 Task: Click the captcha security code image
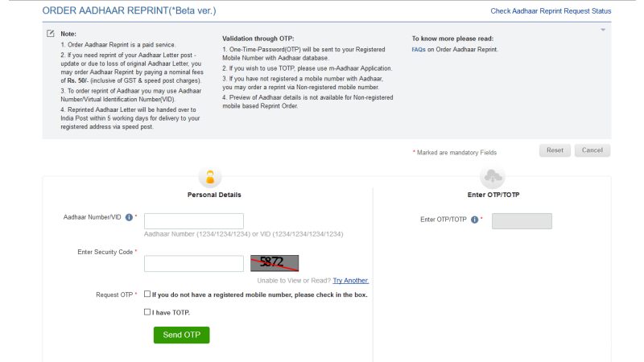click(274, 262)
